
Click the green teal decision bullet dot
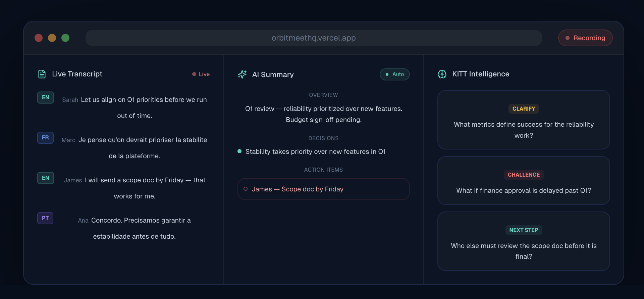pyautogui.click(x=239, y=152)
